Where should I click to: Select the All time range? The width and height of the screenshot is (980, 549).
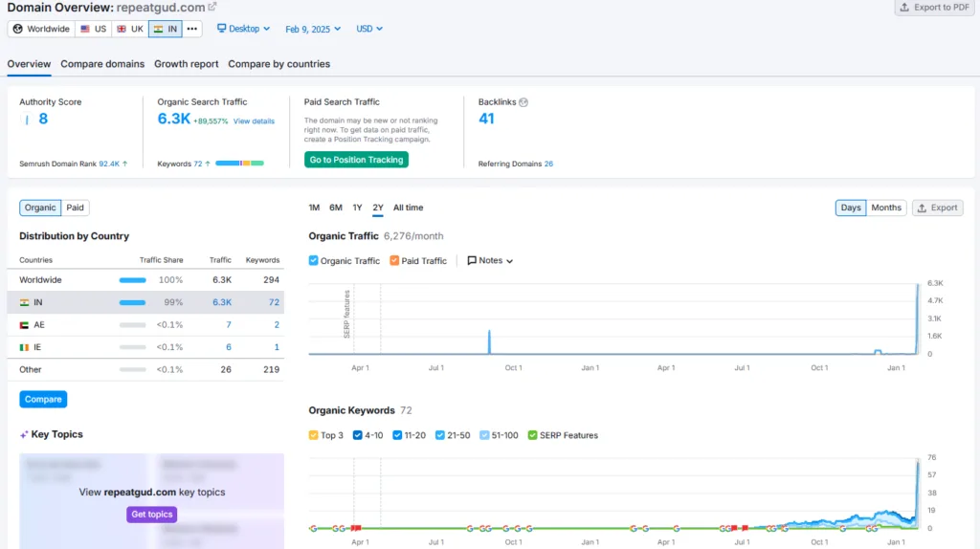pos(408,208)
